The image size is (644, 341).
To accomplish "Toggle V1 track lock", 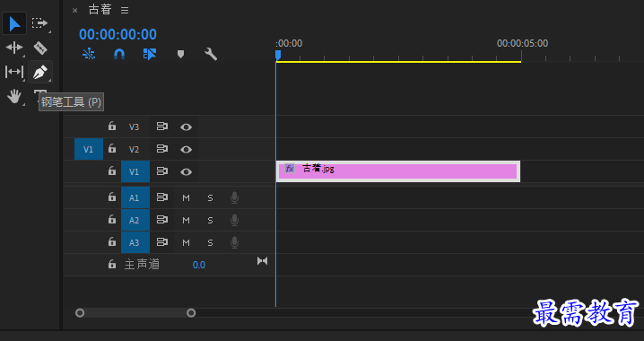I will [x=112, y=170].
